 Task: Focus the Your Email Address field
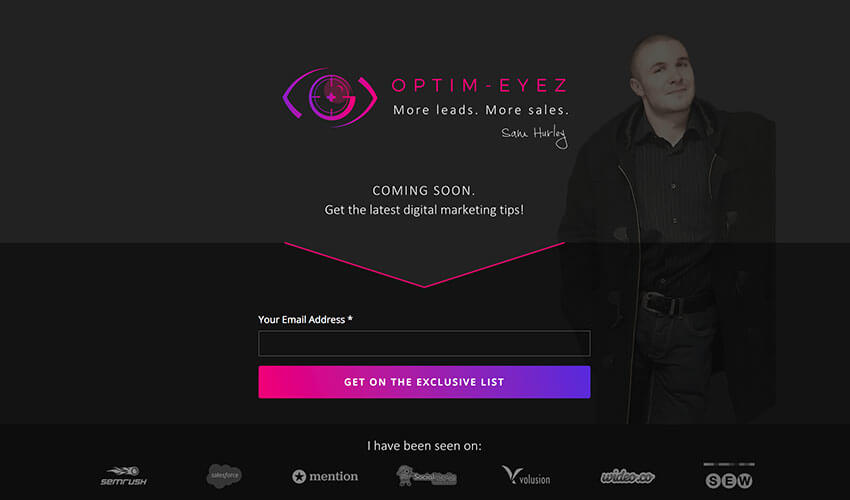[x=424, y=343]
